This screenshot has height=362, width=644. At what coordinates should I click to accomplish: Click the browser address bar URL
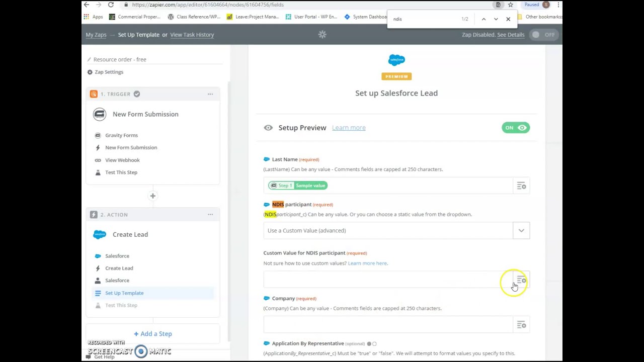208,5
